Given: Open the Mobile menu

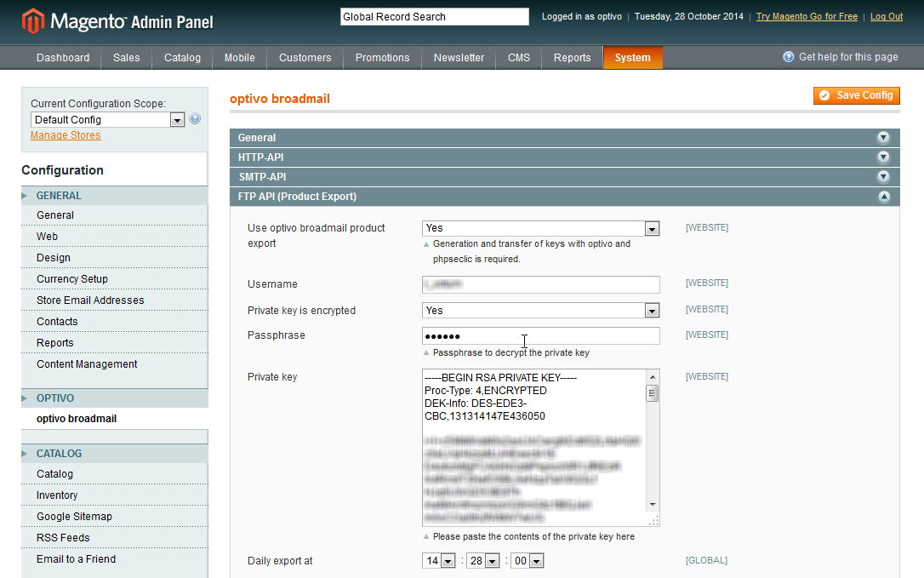Looking at the screenshot, I should pyautogui.click(x=240, y=58).
